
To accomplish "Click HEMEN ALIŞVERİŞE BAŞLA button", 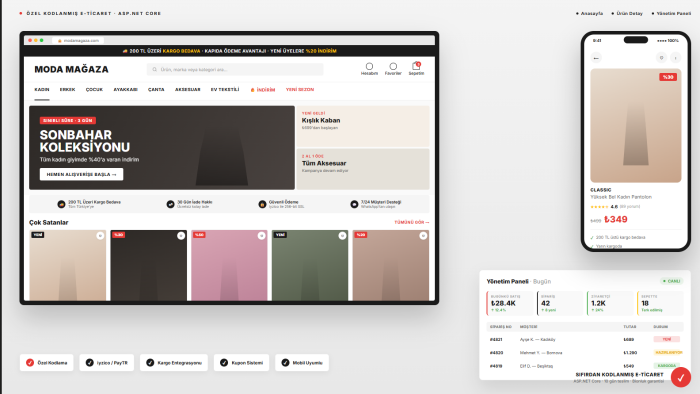I will click(81, 174).
